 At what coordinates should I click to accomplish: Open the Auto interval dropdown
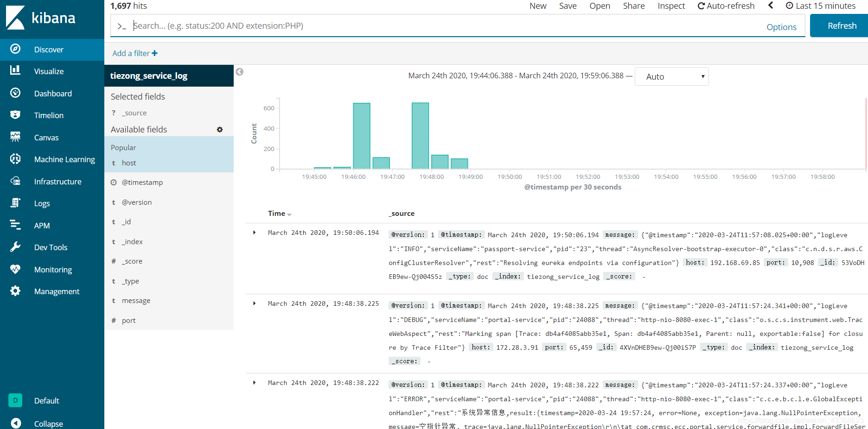tap(671, 76)
